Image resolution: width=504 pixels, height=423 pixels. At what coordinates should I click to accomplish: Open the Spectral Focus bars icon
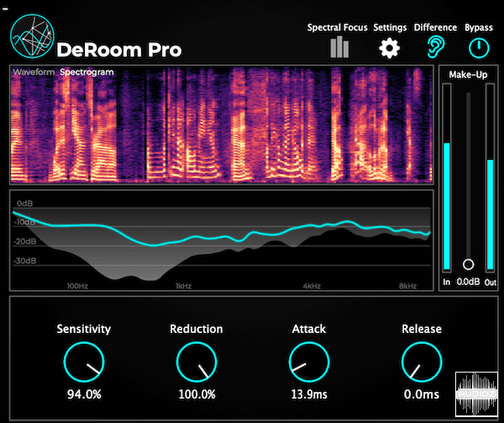point(339,47)
